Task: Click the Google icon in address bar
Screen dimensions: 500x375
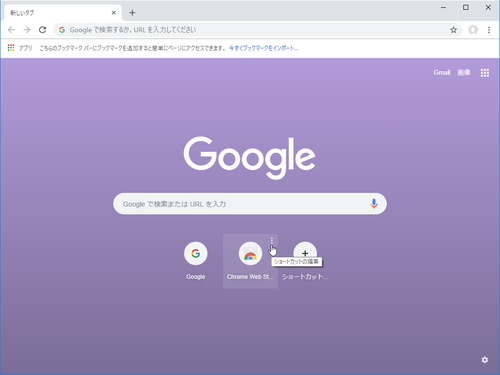Action: [62, 30]
